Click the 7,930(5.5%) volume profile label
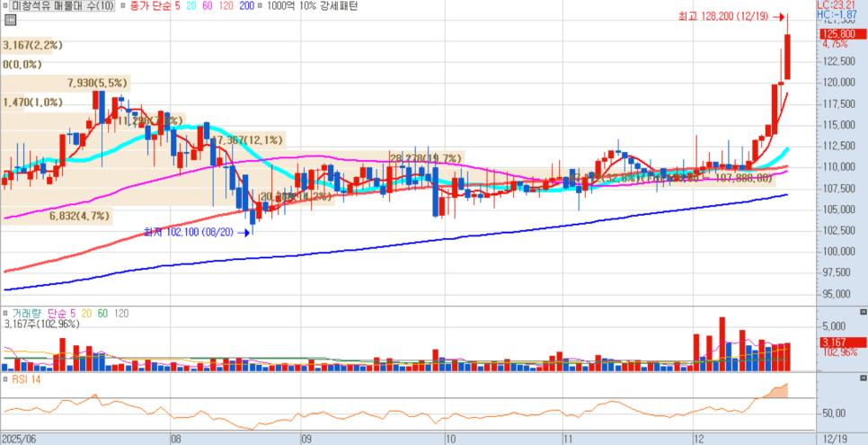Screen dimensions: 868x445 99,84
